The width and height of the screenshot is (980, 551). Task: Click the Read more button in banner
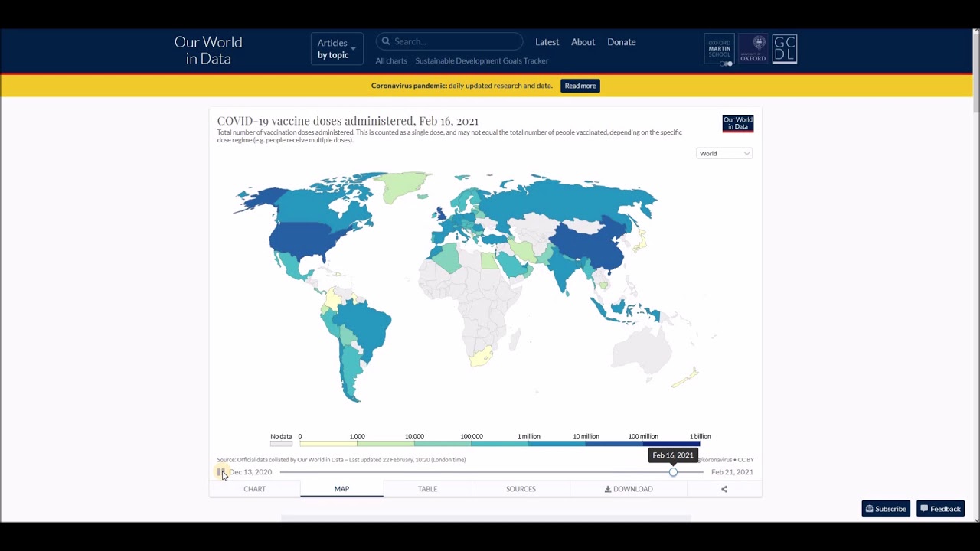[x=580, y=86]
